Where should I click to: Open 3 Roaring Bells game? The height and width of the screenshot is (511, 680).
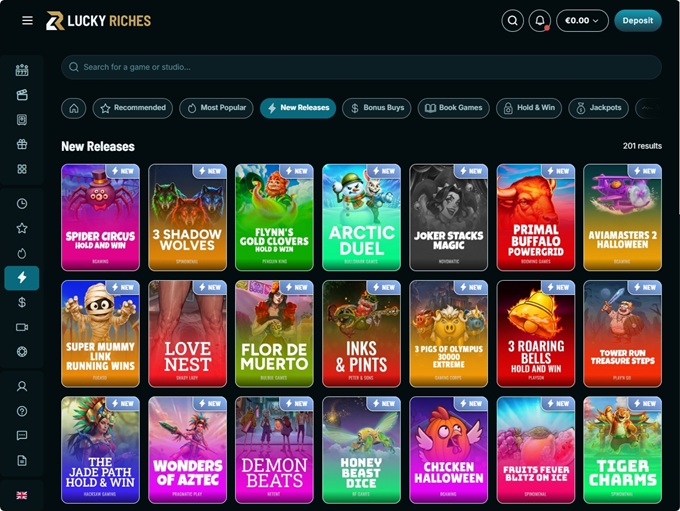[x=536, y=334]
